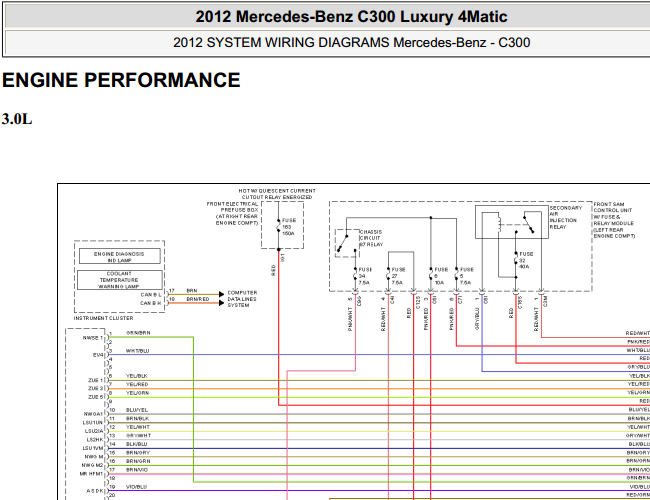The height and width of the screenshot is (500, 650).
Task: Click the 'FUSE 34 7.5A' label
Action: [365, 276]
